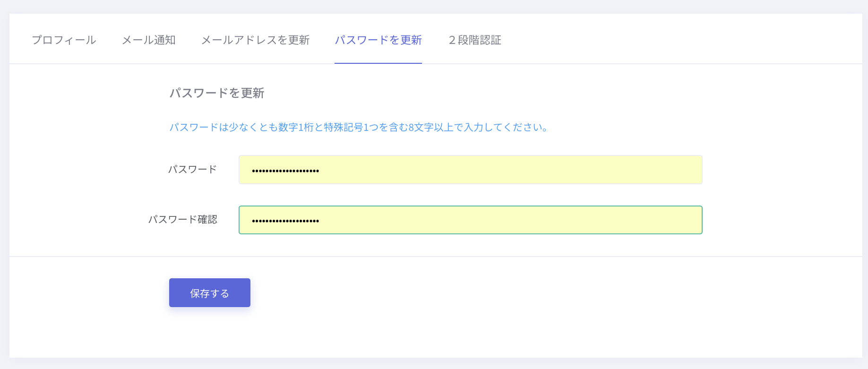The image size is (868, 369).
Task: Click the 保存する button
Action: pyautogui.click(x=210, y=293)
